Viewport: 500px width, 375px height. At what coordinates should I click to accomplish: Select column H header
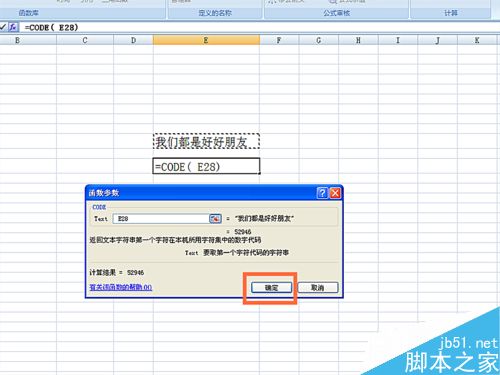(x=358, y=40)
